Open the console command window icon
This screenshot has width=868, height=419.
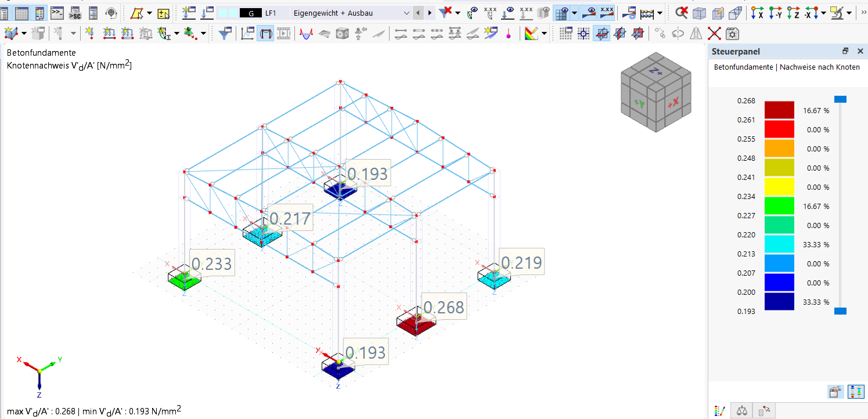click(57, 12)
